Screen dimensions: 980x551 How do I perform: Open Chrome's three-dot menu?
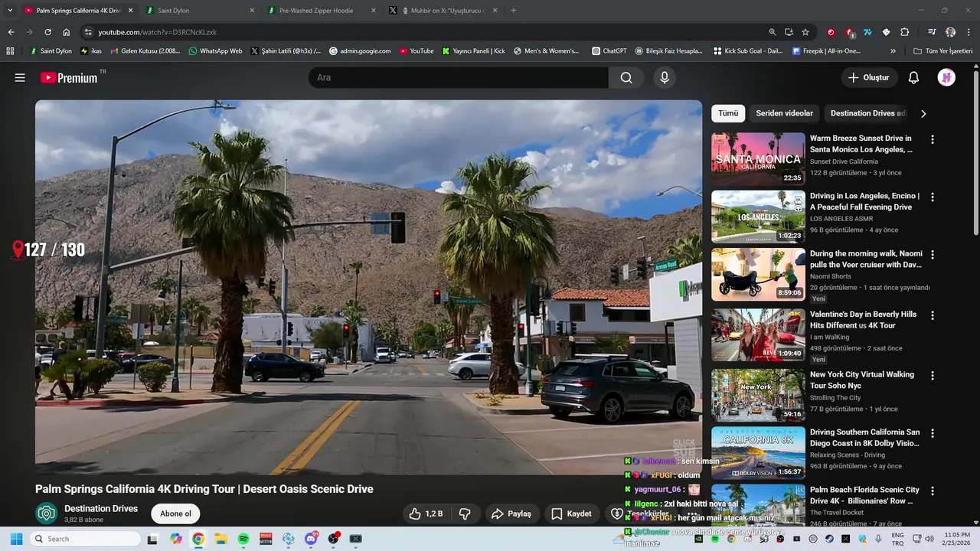tap(969, 32)
